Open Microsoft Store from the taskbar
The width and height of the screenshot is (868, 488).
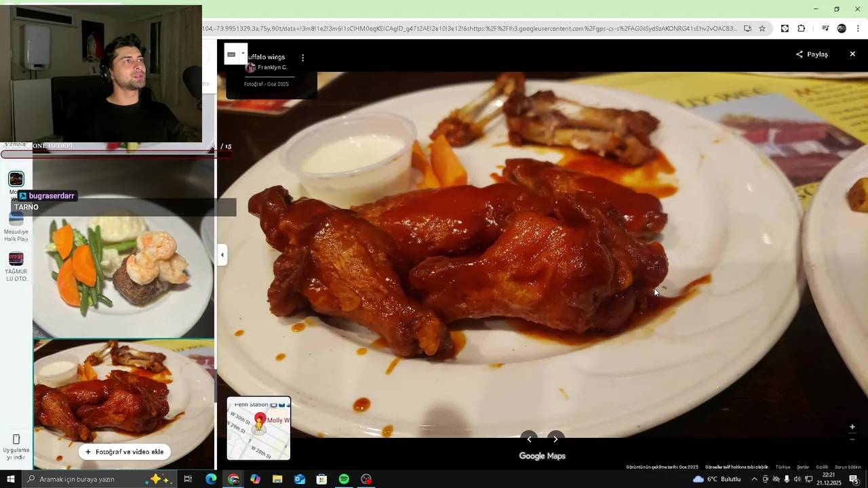point(321,479)
